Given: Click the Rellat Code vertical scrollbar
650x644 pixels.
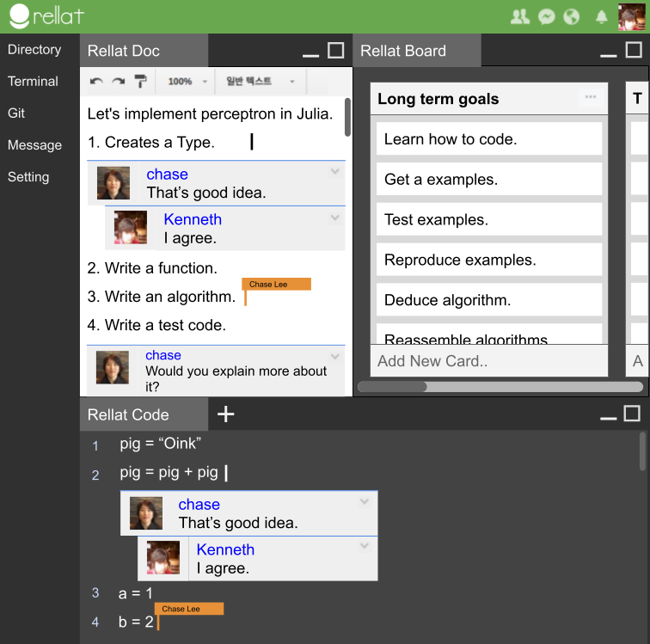Looking at the screenshot, I should click(642, 451).
